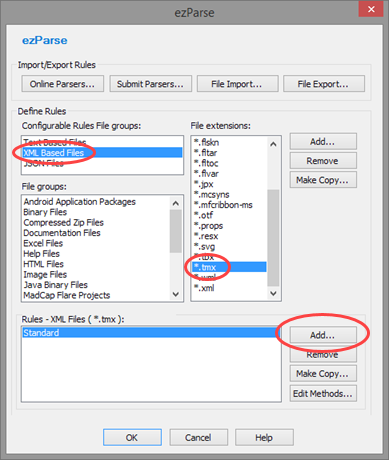Select Compressed Zip Files group
The image size is (389, 460).
[96, 222]
